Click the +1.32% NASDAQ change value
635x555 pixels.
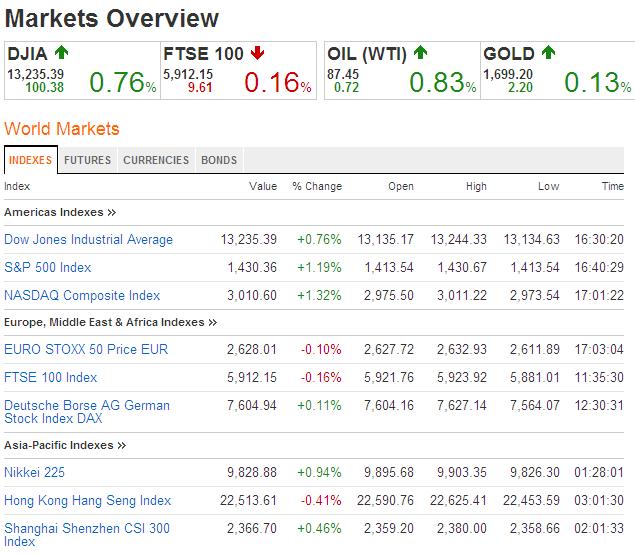coord(320,295)
